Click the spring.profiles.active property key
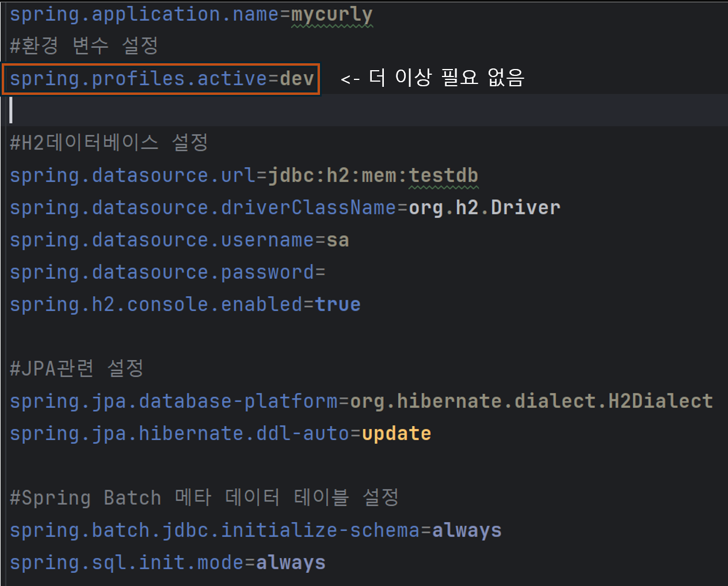728x586 pixels. pos(139,79)
